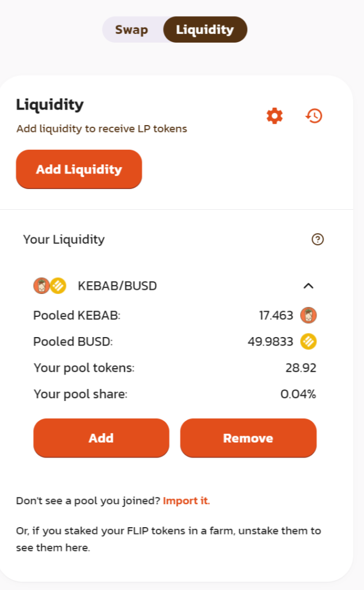Screen dimensions: 364x590
Task: Collapse the KEBAB/BUSD pool details chevron
Action: coord(309,286)
